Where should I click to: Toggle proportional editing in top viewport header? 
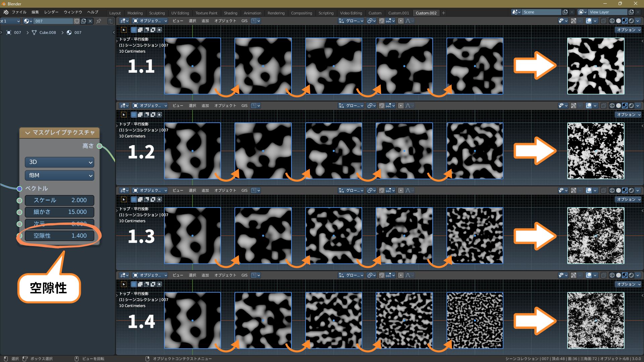pos(400,21)
